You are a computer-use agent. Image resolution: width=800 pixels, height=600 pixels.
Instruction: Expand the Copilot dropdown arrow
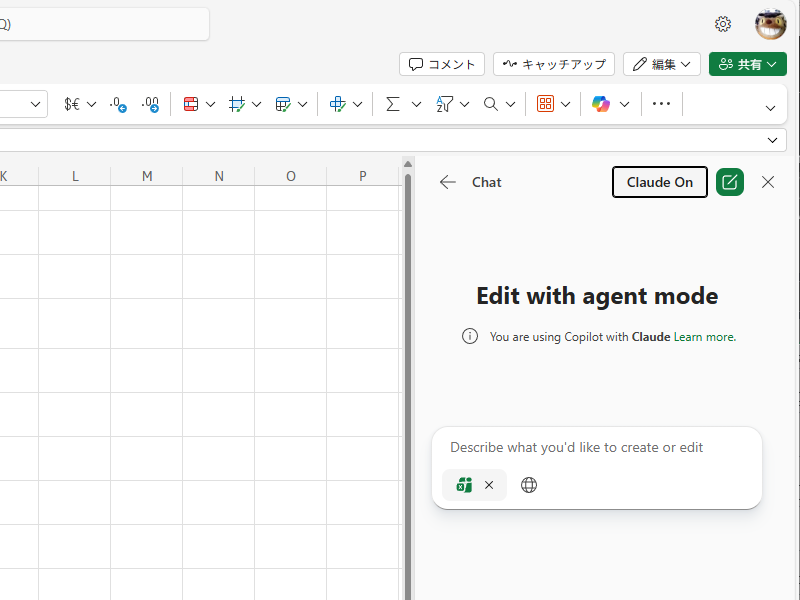coord(624,105)
